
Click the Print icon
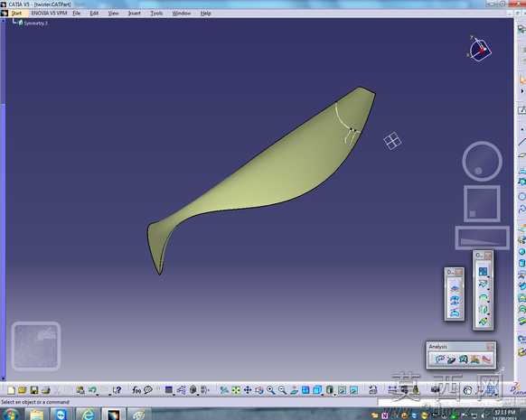pyautogui.click(x=45, y=390)
